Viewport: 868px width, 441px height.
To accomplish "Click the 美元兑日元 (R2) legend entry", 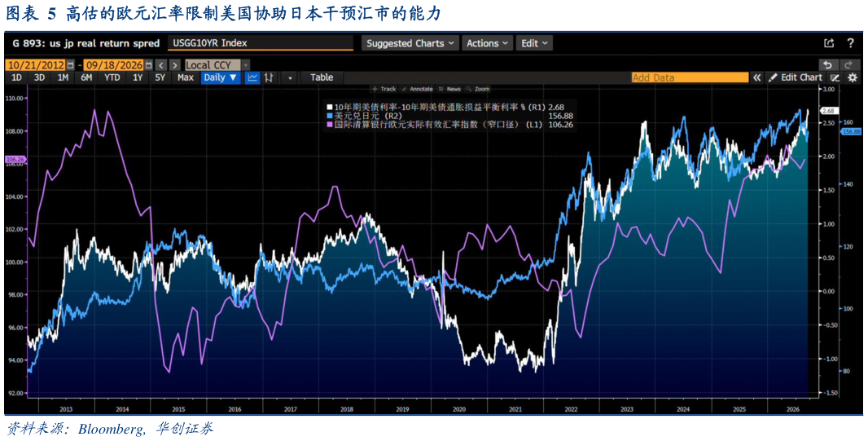I will click(x=368, y=116).
